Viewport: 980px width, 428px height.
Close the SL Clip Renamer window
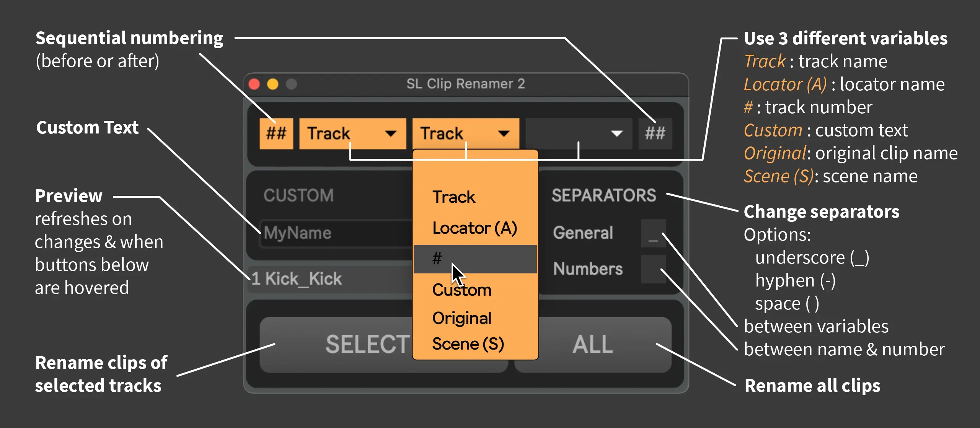click(x=254, y=84)
